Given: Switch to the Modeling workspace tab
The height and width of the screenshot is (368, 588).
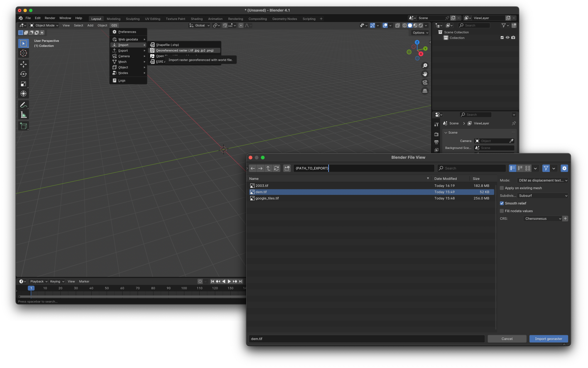Looking at the screenshot, I should [x=114, y=19].
